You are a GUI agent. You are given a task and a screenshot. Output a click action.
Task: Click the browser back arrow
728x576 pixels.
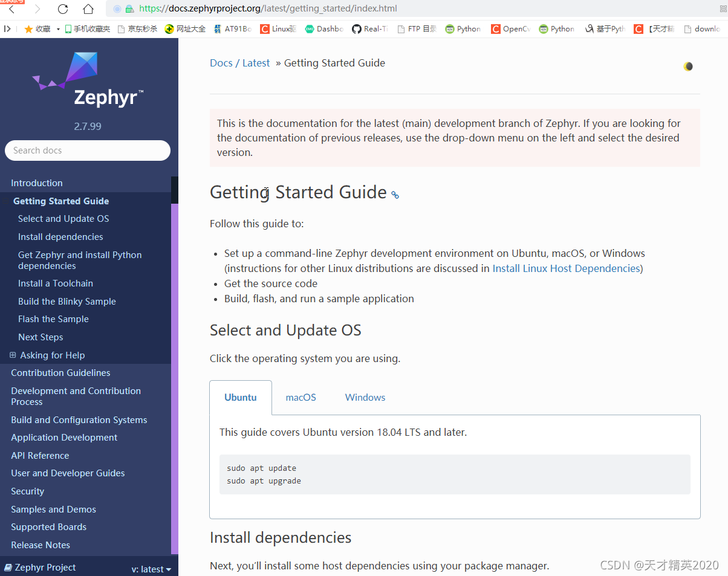12,9
